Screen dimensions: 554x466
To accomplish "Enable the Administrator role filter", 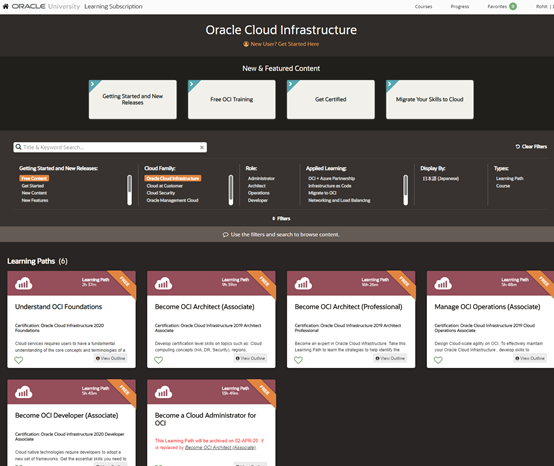I will click(261, 178).
